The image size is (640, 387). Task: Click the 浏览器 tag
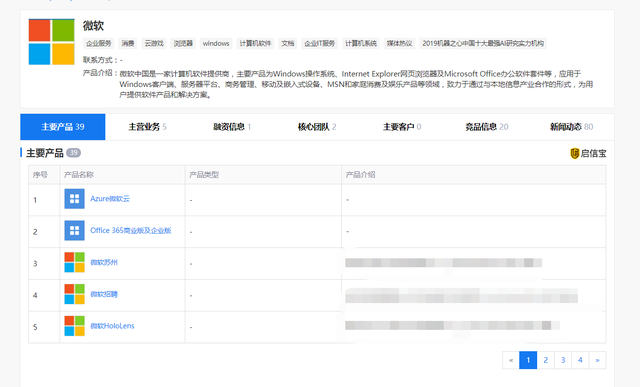183,43
